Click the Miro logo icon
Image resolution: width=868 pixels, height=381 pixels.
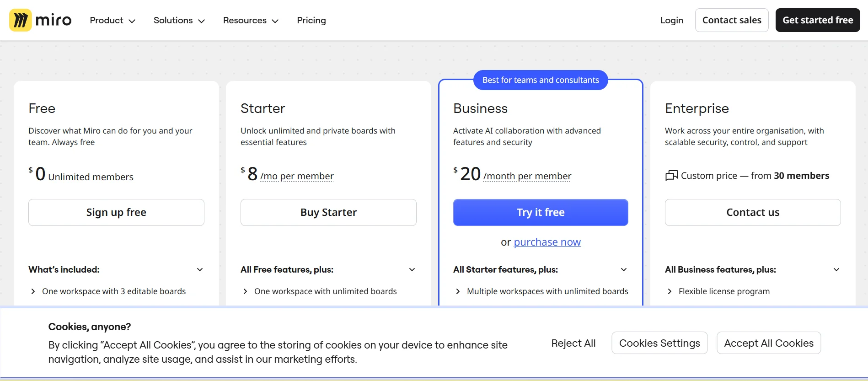tap(21, 20)
